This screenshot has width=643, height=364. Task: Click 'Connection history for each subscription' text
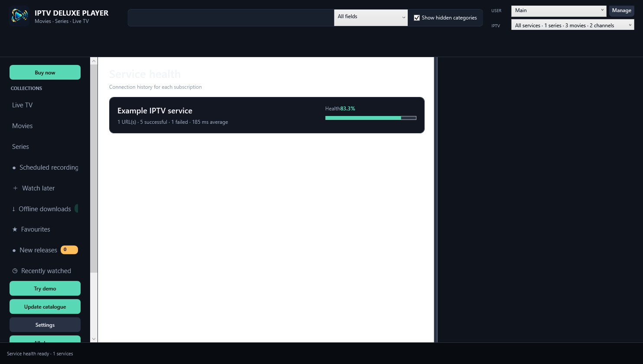click(x=156, y=87)
